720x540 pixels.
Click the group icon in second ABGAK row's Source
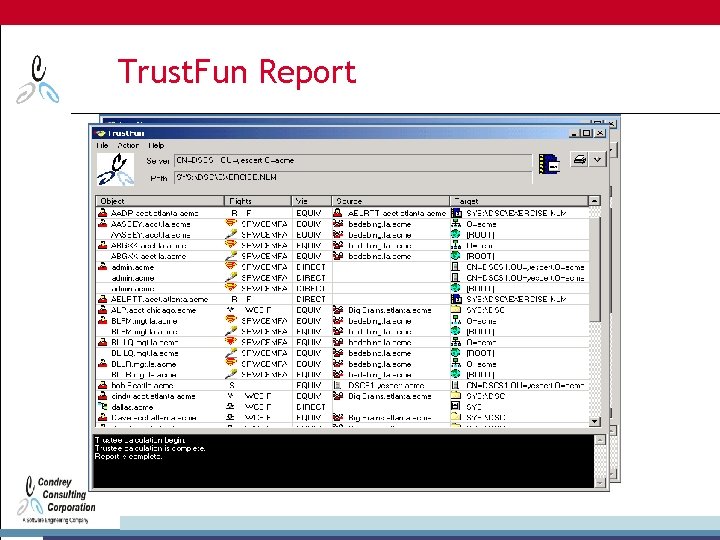pos(338,256)
